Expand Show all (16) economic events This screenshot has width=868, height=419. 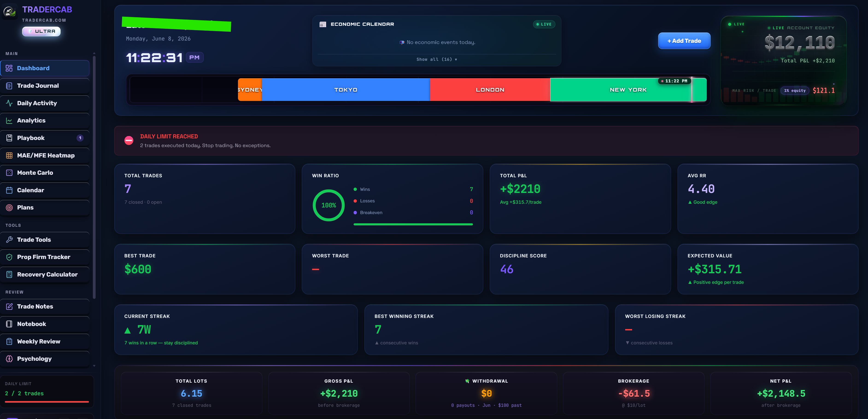coord(437,59)
